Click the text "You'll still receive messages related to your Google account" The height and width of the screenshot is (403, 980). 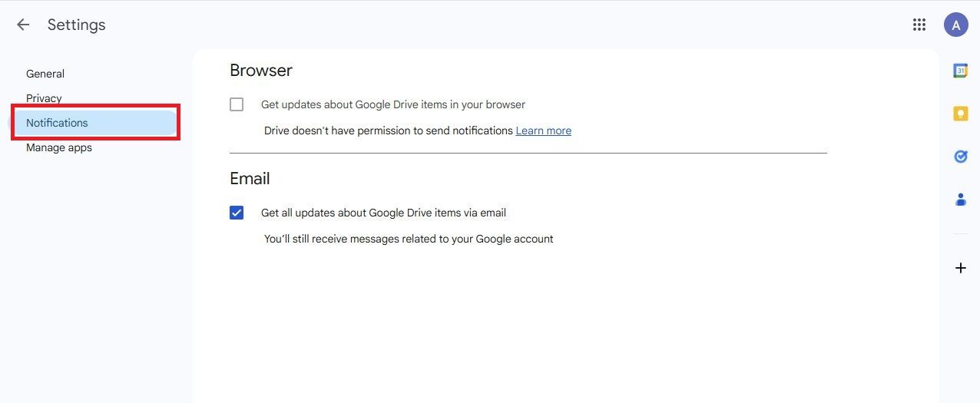409,239
